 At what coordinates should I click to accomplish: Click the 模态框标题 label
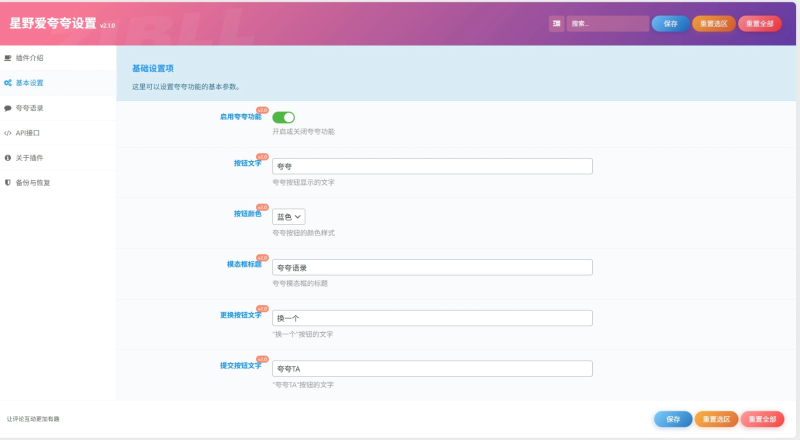point(244,264)
